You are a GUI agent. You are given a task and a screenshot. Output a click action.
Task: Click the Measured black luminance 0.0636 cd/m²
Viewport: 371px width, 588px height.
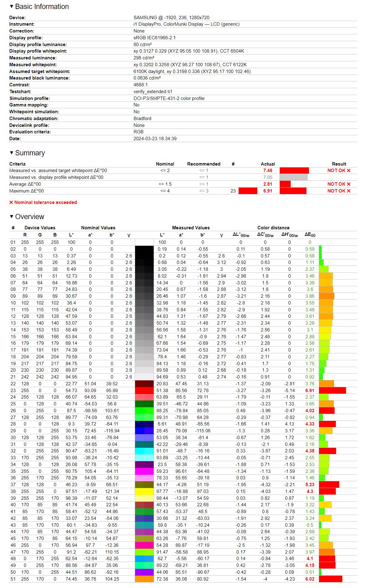pyautogui.click(x=147, y=78)
